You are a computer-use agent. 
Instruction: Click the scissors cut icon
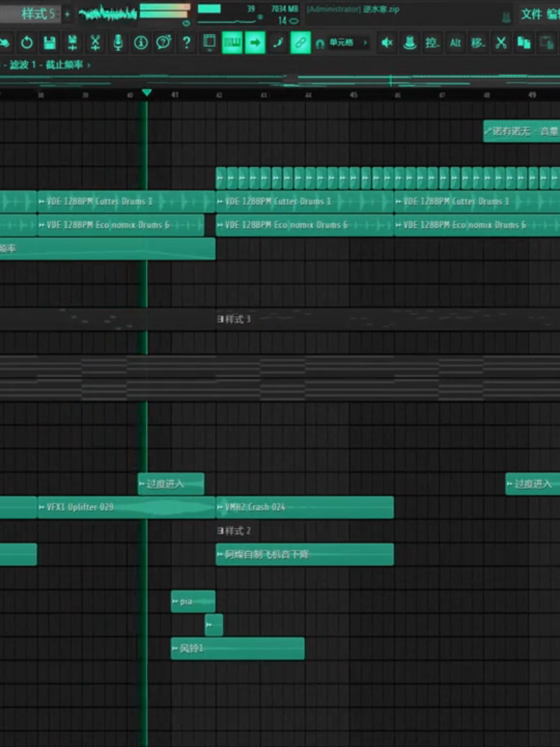(501, 43)
